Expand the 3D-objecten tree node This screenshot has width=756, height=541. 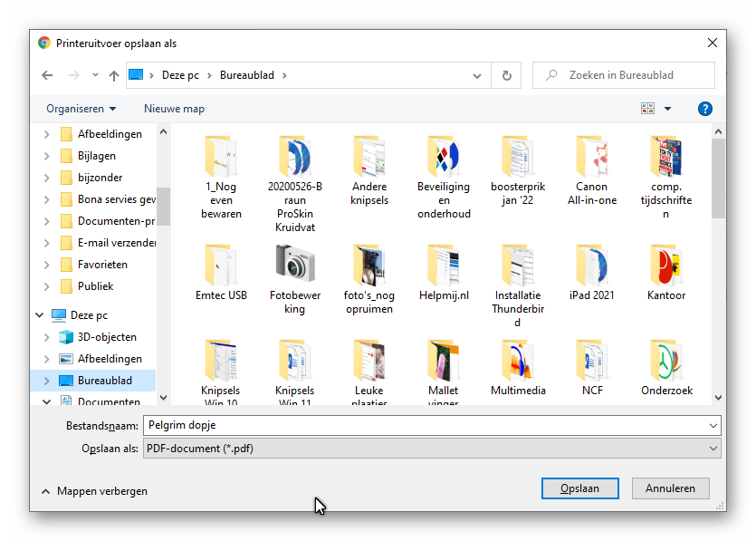coord(46,337)
